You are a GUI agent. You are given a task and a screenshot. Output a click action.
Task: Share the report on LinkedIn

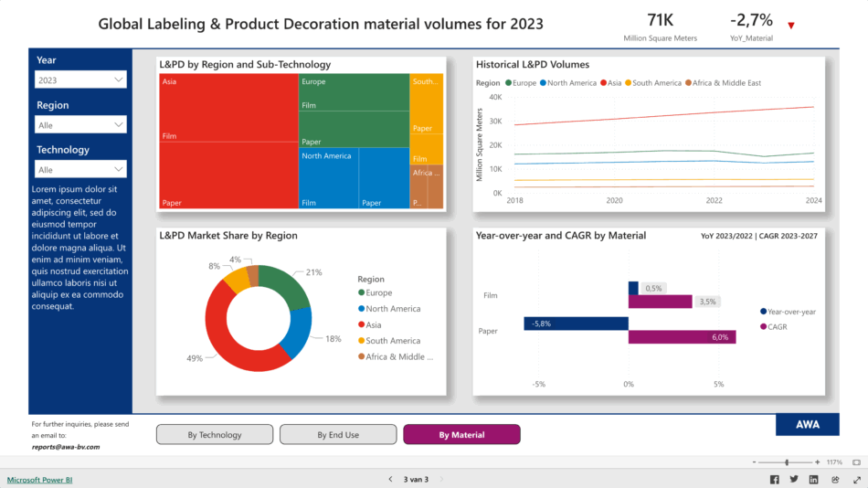[814, 479]
